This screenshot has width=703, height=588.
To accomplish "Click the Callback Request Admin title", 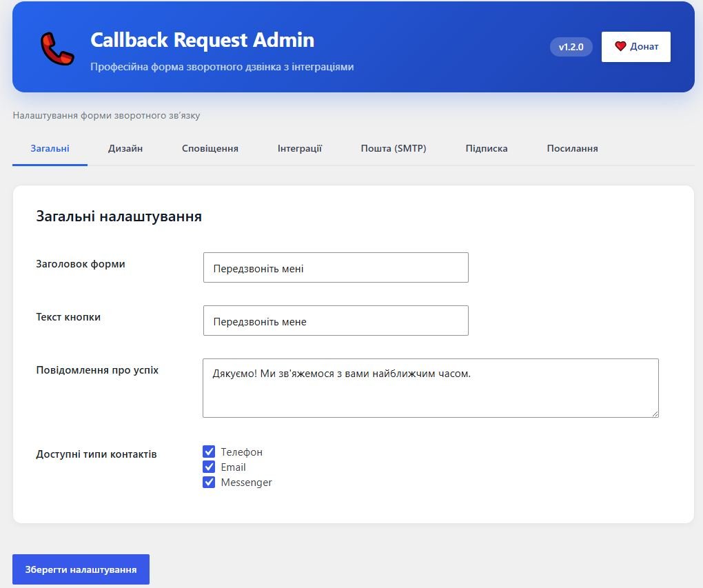I will tap(202, 40).
